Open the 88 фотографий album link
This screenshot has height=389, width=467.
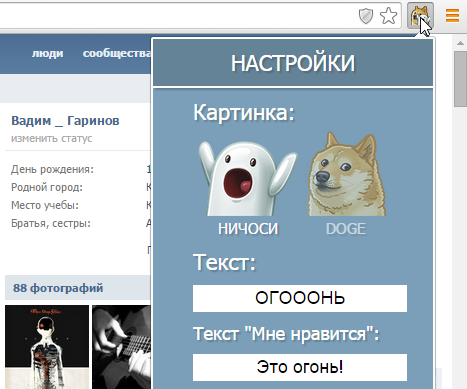pyautogui.click(x=58, y=288)
